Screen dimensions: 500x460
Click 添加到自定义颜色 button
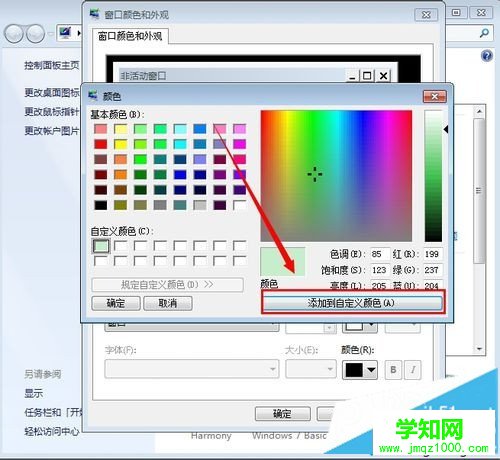coord(353,303)
